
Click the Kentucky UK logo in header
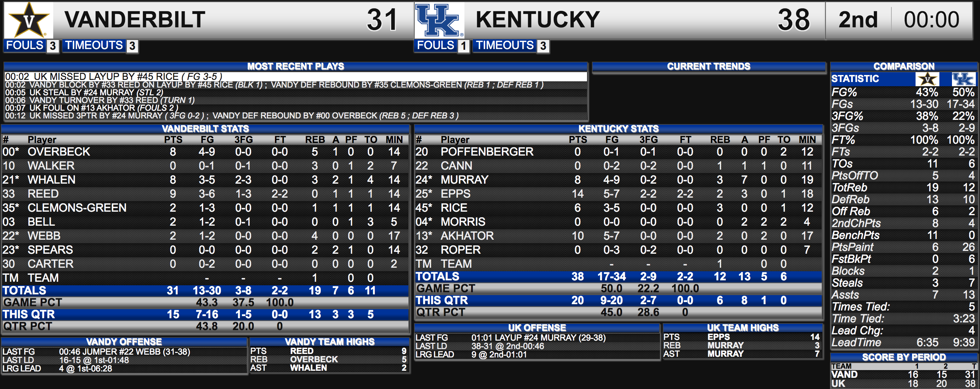coord(439,20)
